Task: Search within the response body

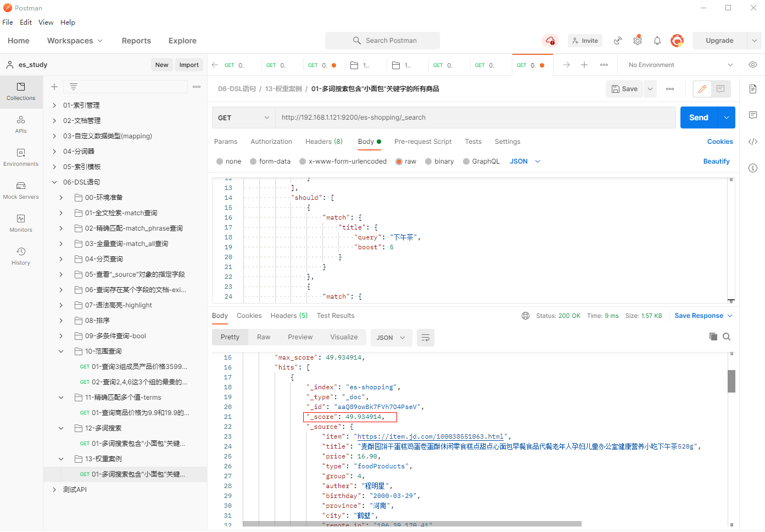Action: [727, 337]
